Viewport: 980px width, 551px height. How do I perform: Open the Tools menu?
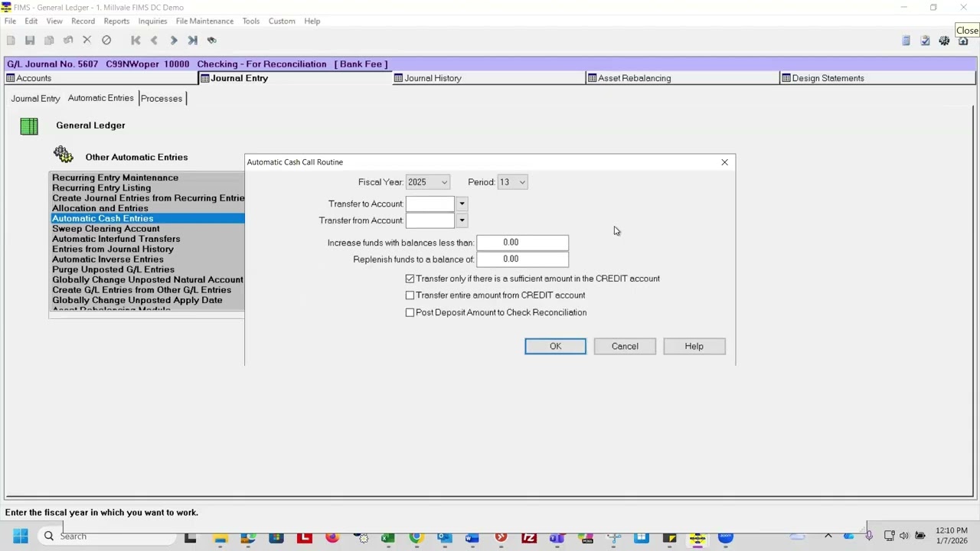[x=251, y=21]
